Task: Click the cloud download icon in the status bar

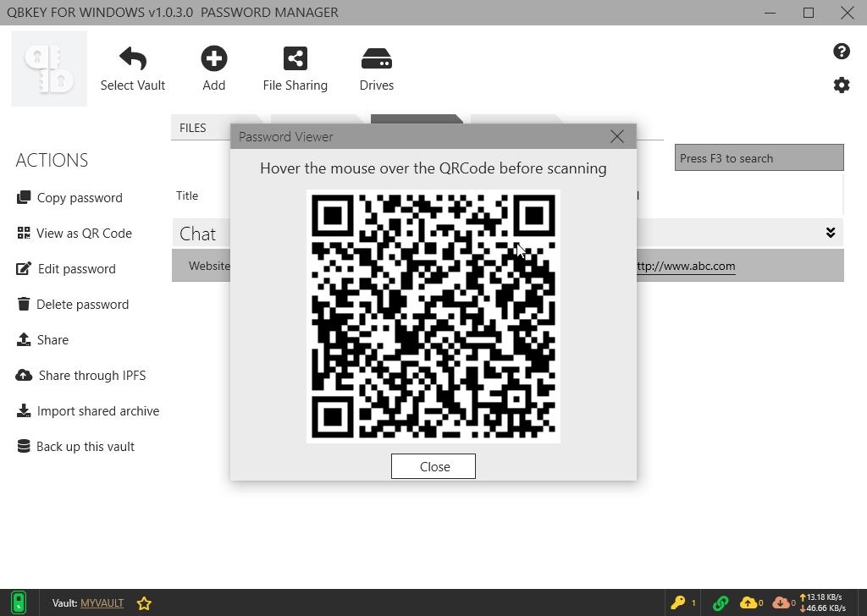Action: click(x=781, y=602)
